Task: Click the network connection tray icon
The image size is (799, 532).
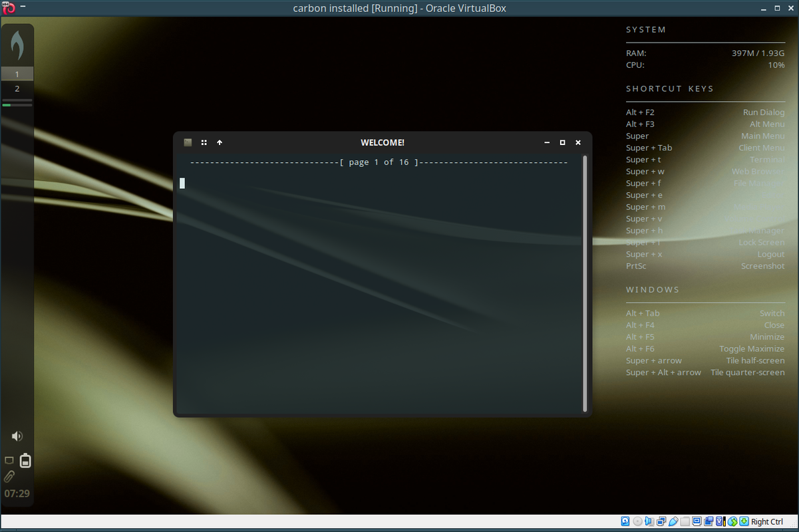Action: tap(9, 460)
